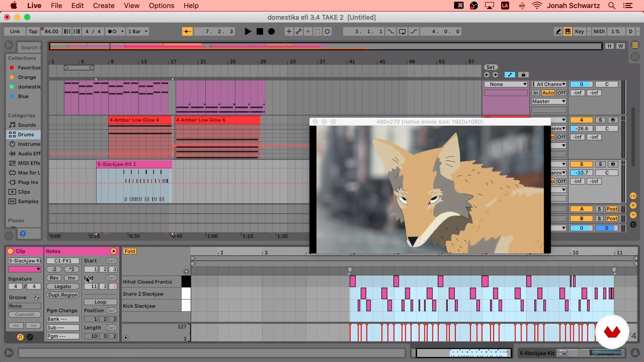Open the MIDI mapping mode
Image resolution: width=644 pixels, height=362 pixels.
(599, 32)
